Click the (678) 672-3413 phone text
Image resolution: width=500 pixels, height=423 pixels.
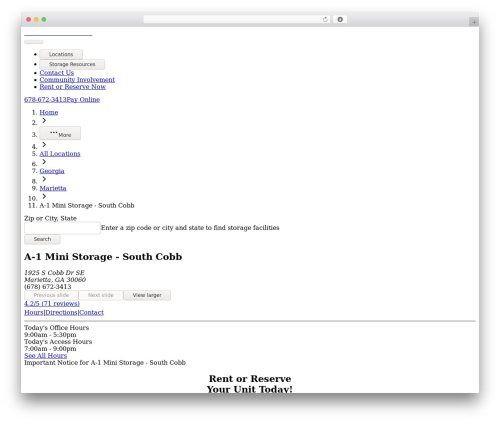(48, 287)
